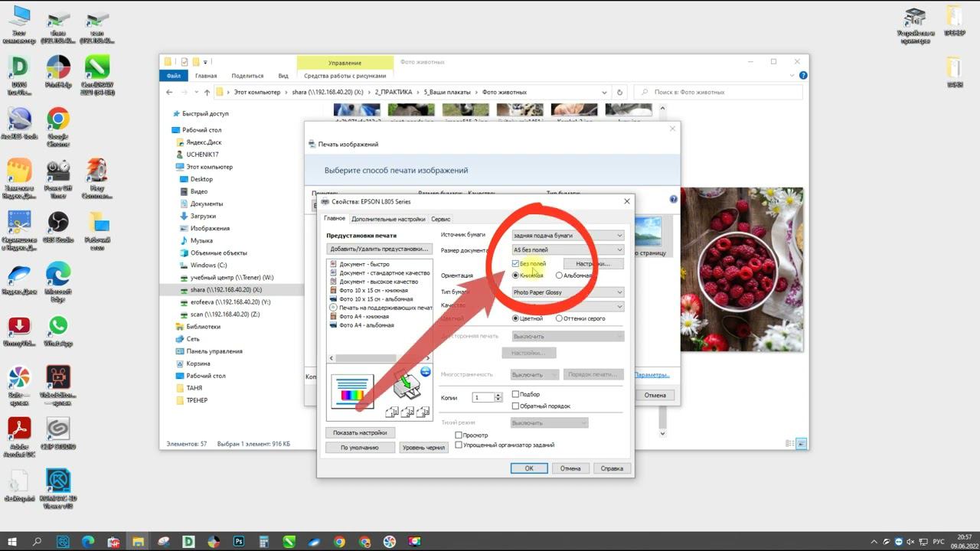Select preset 'Фото А4 - альбомная'
This screenshot has height=551, width=980.
tap(367, 325)
